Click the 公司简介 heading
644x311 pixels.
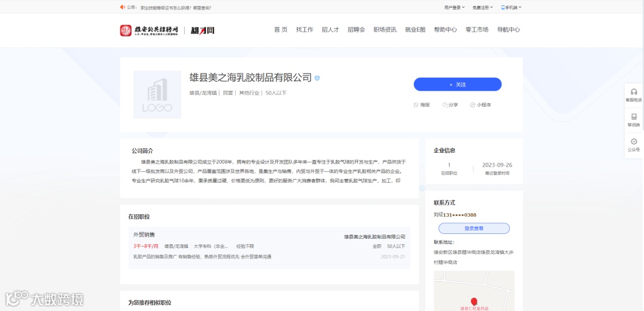tap(142, 151)
